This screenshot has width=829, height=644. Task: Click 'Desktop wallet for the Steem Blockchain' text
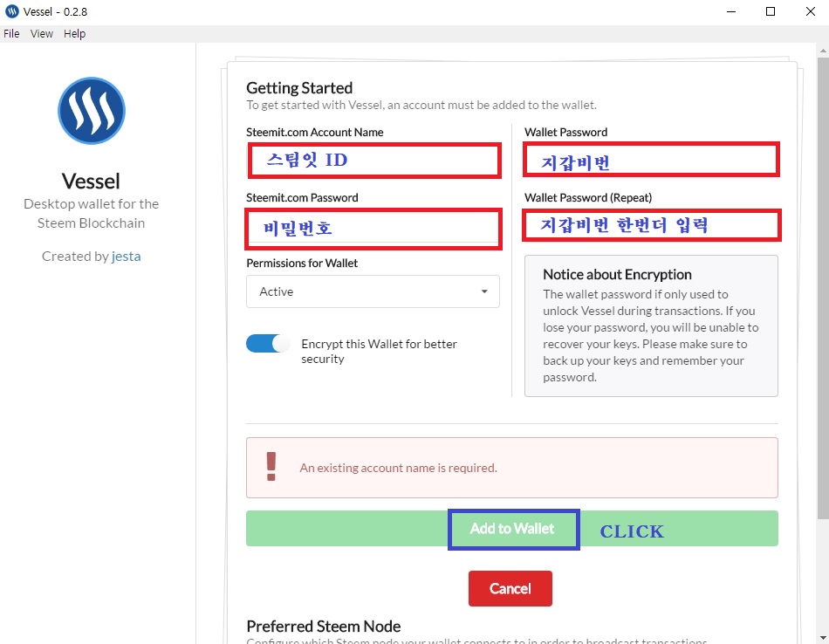(x=91, y=214)
